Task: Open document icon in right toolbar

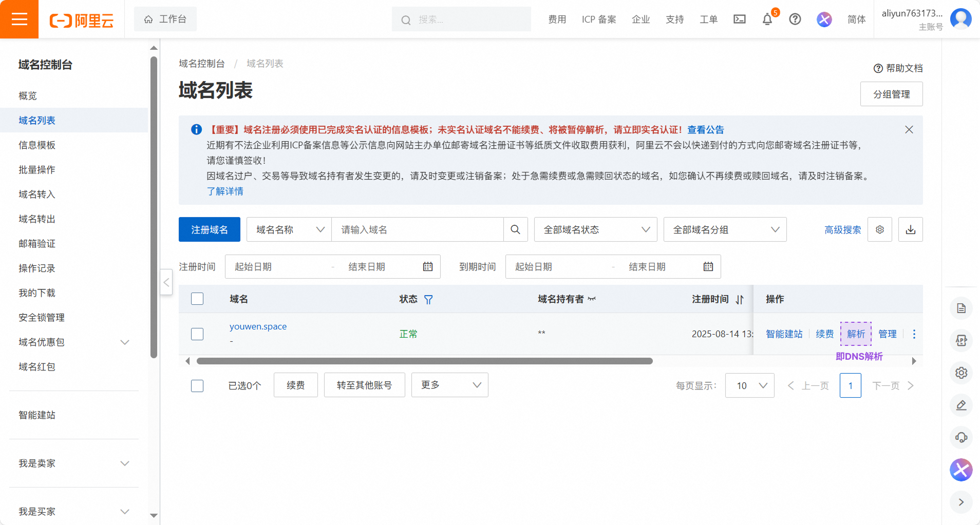Action: click(962, 308)
